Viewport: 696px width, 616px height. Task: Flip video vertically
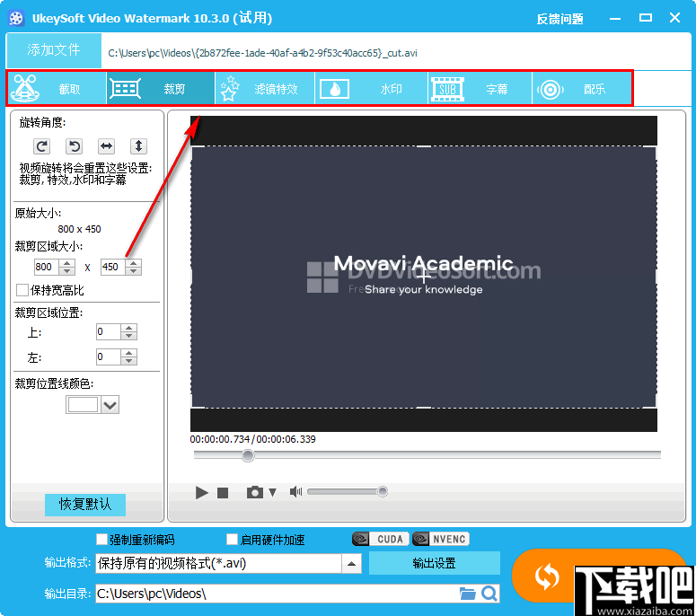coord(138,146)
